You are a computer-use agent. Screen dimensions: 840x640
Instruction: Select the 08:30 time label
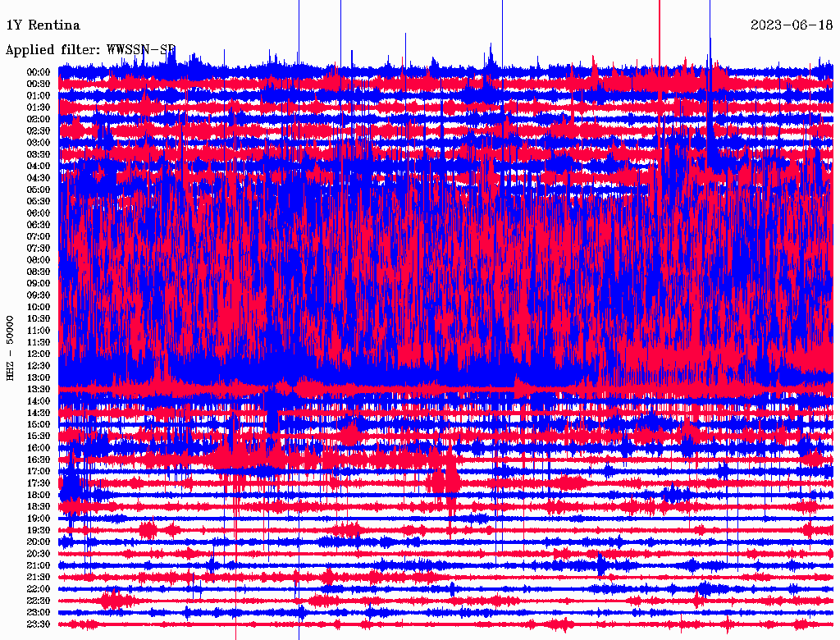(39, 272)
